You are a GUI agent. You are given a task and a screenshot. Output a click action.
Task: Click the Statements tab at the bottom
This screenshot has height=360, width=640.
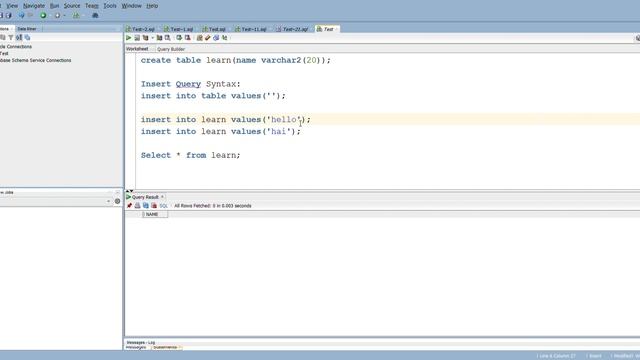(x=165, y=347)
